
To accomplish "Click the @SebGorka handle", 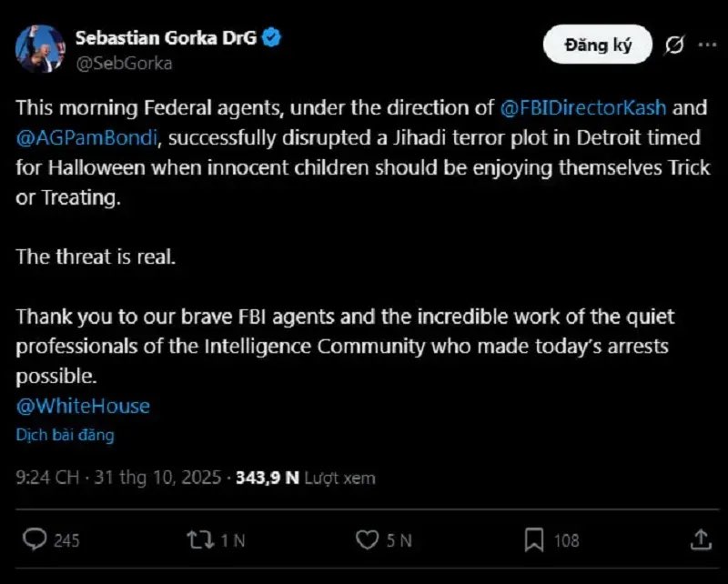I will point(123,63).
